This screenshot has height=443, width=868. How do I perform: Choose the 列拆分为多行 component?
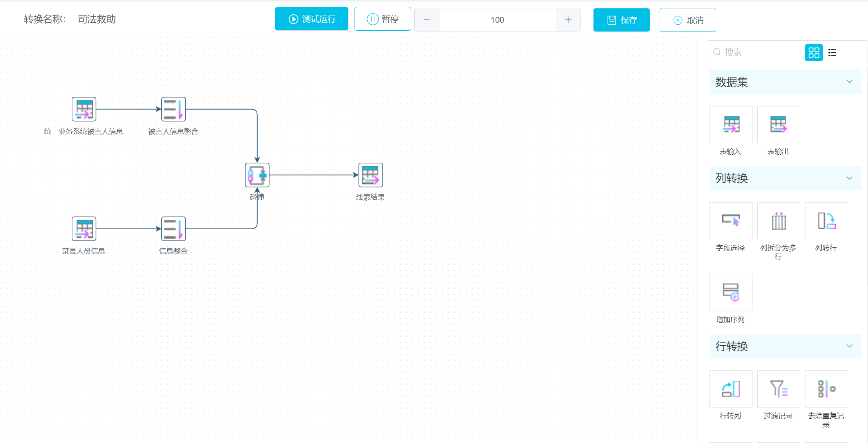(x=778, y=221)
